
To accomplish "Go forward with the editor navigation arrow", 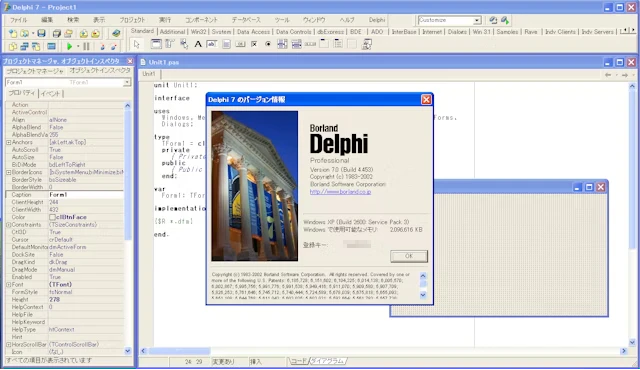I will click(624, 75).
